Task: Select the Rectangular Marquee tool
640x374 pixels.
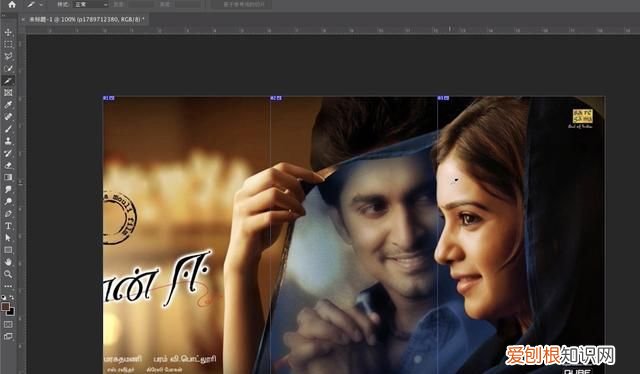Action: pyautogui.click(x=8, y=44)
